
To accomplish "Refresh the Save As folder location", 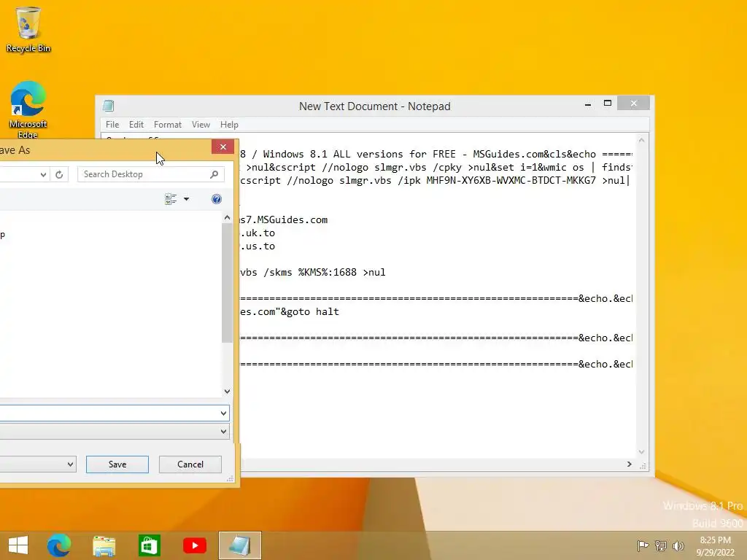I will [59, 174].
